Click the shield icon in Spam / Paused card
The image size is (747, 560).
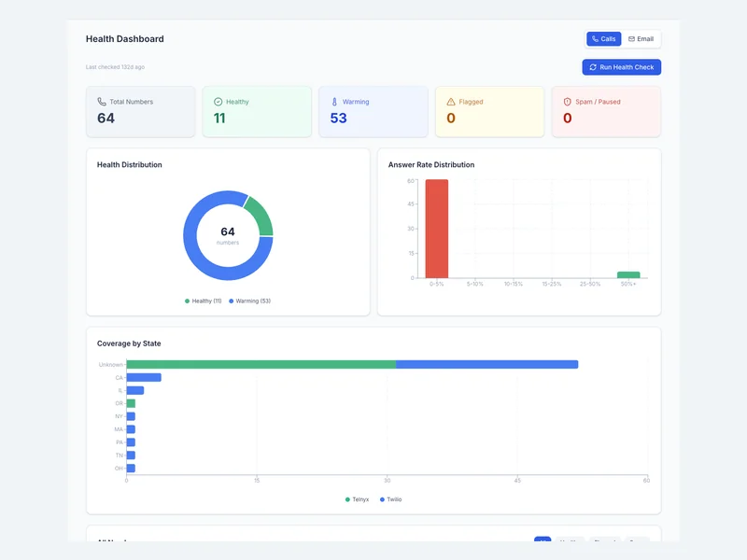[x=567, y=102]
